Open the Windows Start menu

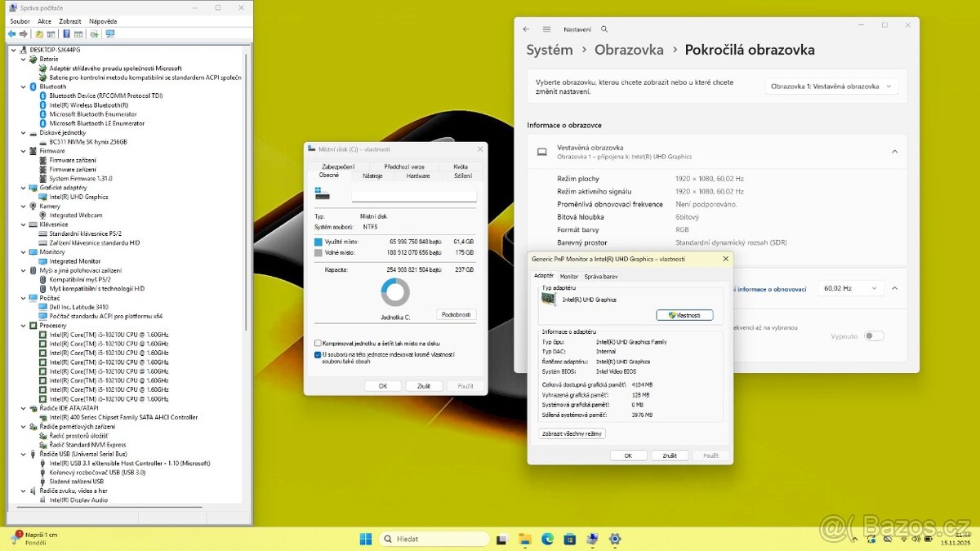[364, 539]
